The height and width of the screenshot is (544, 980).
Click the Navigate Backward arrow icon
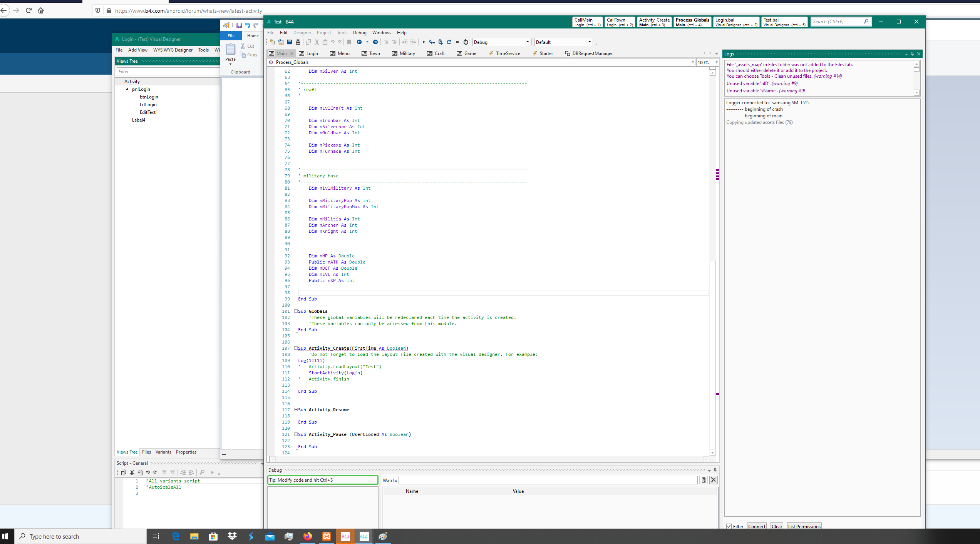tap(359, 42)
